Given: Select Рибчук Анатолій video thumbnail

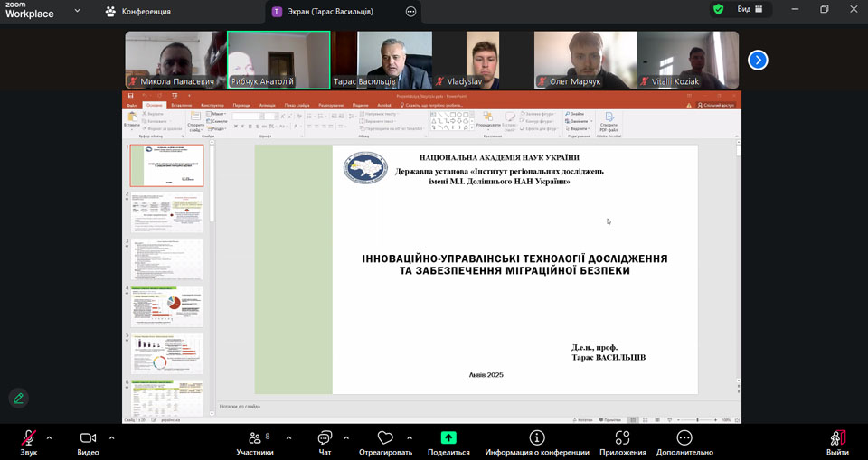Looking at the screenshot, I should click(x=278, y=60).
